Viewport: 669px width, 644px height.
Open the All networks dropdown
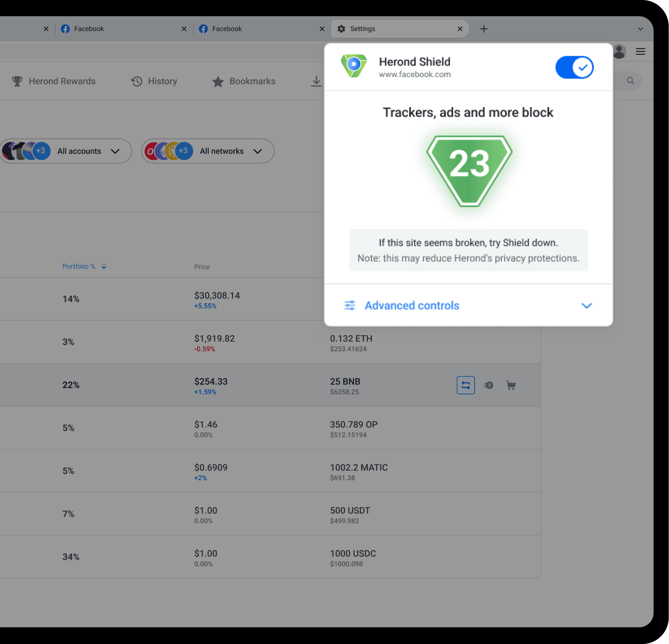tap(208, 151)
